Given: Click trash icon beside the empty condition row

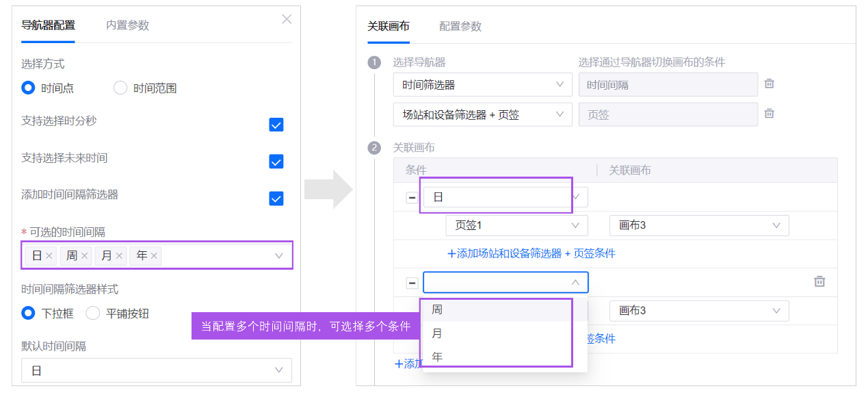Looking at the screenshot, I should click(819, 281).
